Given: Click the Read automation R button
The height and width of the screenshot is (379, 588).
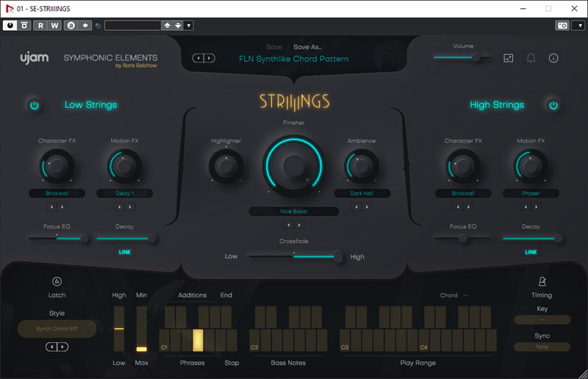Looking at the screenshot, I should pos(42,25).
